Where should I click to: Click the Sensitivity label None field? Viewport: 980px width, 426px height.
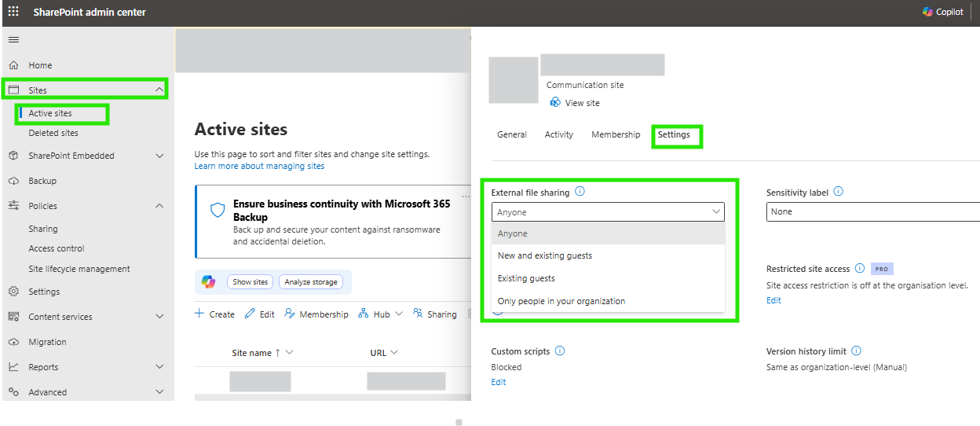pos(873,211)
